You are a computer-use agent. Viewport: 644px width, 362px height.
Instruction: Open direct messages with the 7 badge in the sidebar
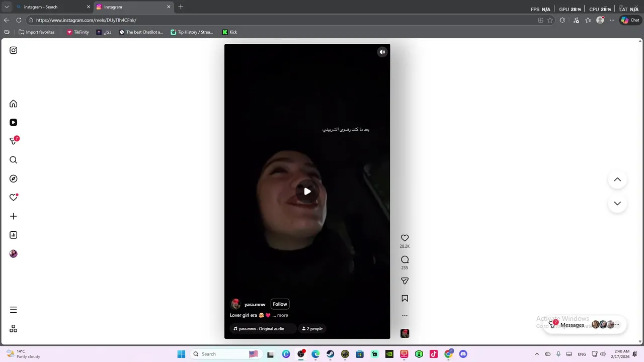tap(14, 141)
